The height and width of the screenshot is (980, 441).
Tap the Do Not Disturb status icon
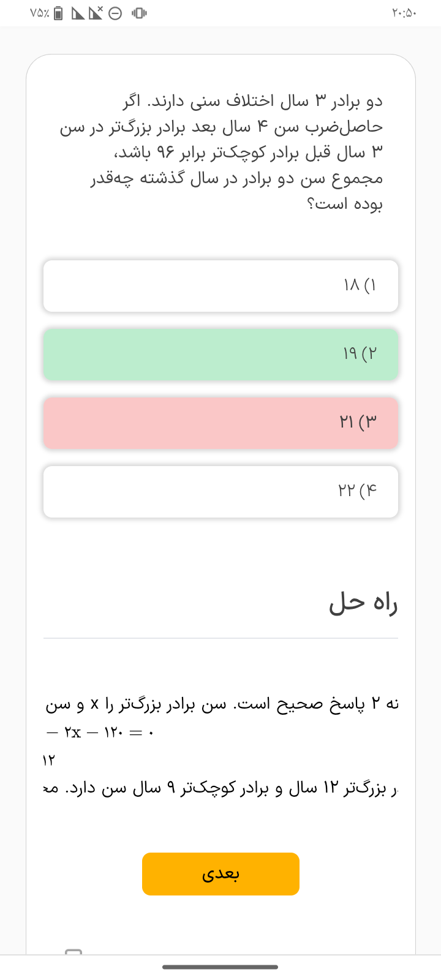tap(115, 13)
